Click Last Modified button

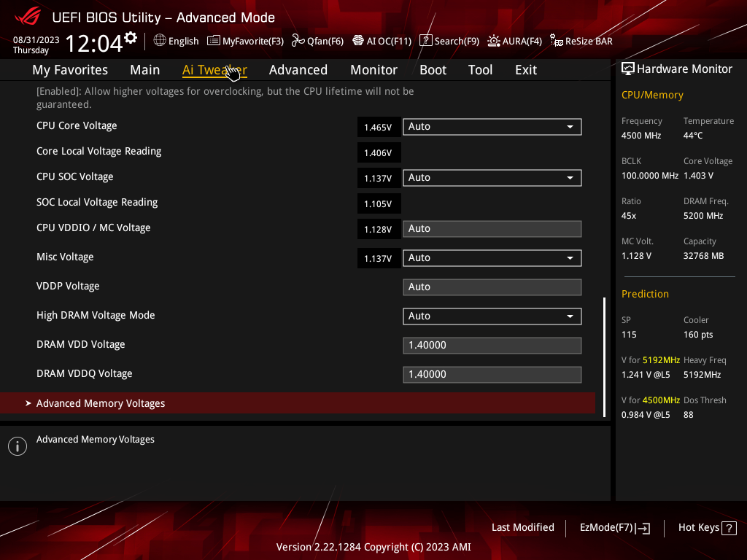tap(522, 527)
